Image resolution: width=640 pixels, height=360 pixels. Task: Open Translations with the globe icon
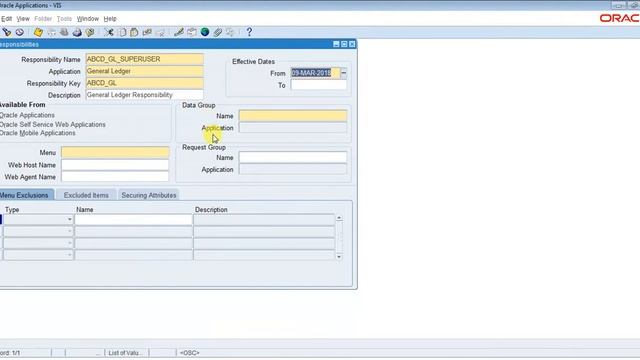205,32
